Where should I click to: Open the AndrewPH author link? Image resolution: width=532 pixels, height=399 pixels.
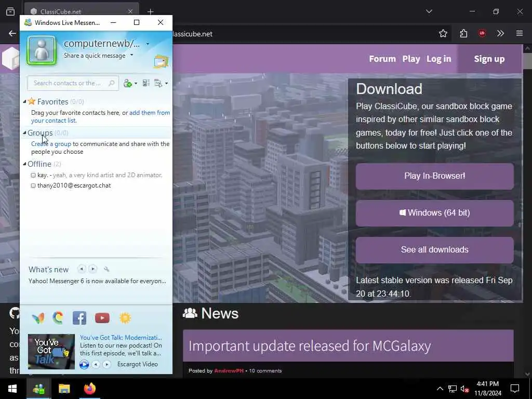[229, 371]
